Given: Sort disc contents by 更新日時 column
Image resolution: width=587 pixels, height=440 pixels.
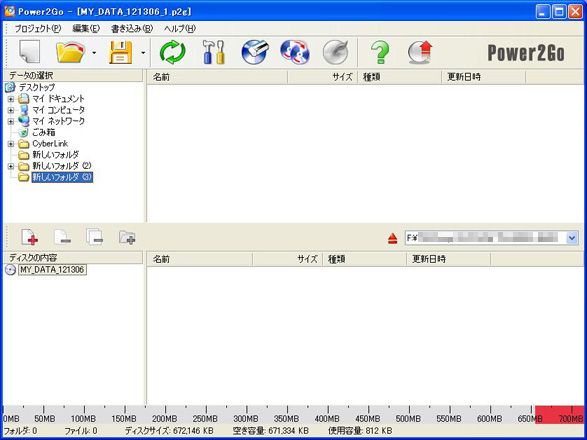Looking at the screenshot, I should point(448,259).
